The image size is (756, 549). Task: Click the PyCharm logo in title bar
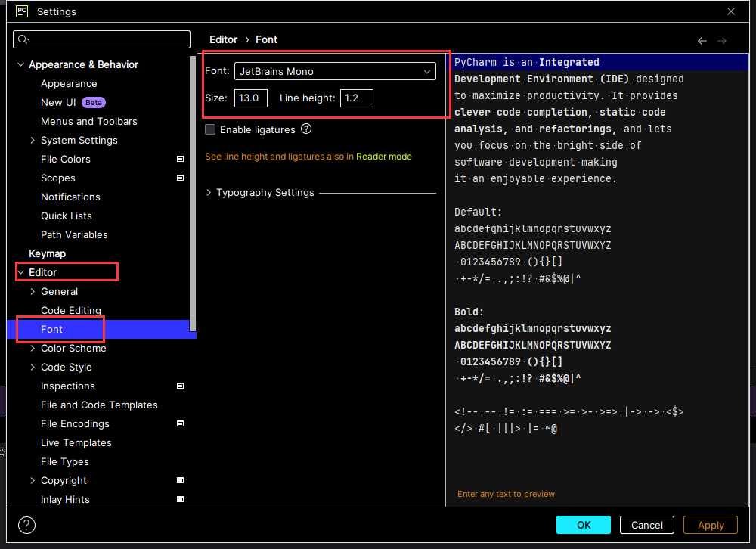(22, 11)
